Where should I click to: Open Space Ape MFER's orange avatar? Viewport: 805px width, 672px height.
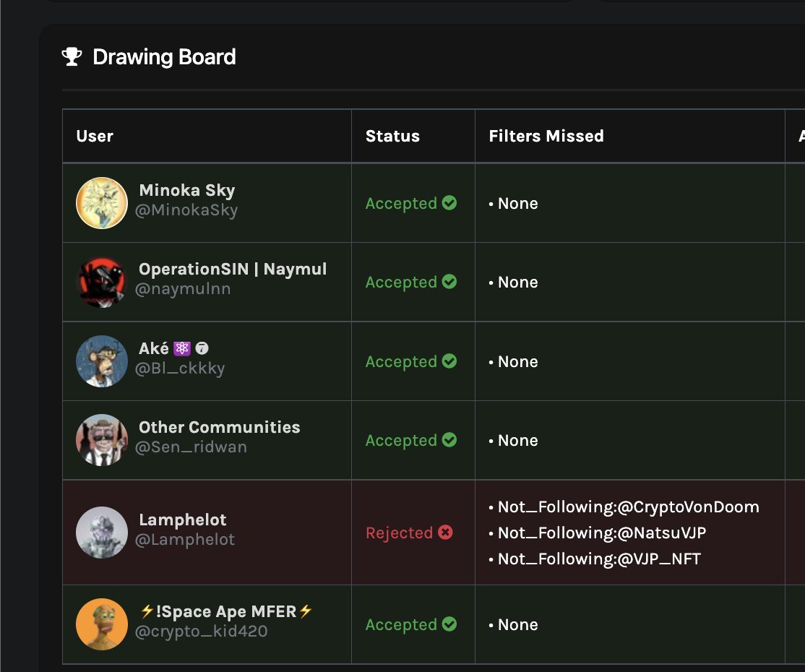click(x=102, y=624)
